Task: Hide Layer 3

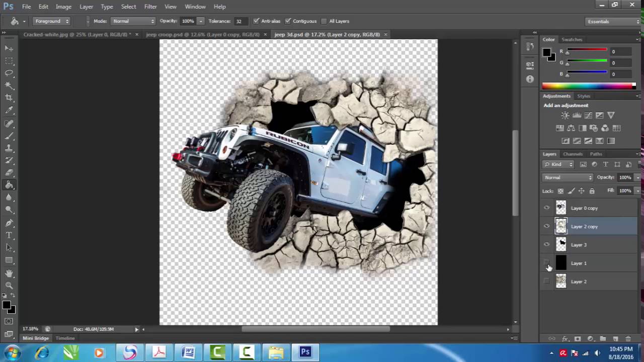Action: (x=547, y=245)
